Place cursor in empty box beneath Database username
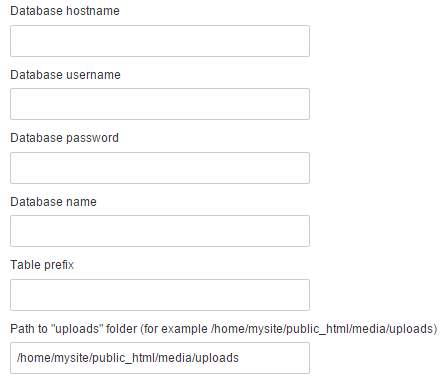This screenshot has width=445, height=381. pos(160,104)
